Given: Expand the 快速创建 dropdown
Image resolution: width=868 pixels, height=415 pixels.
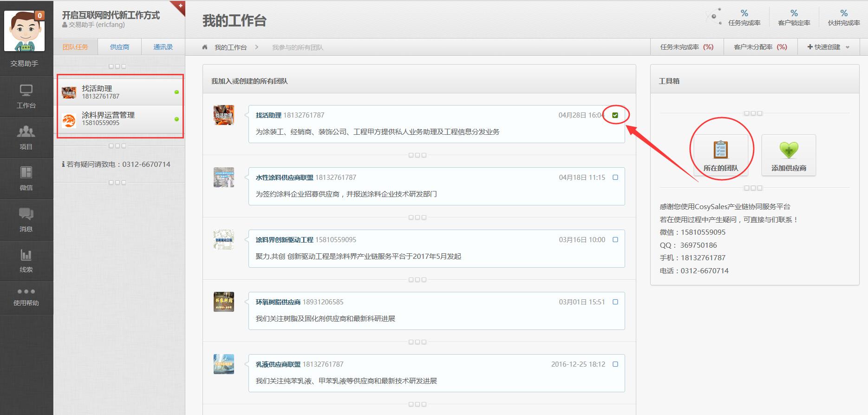Looking at the screenshot, I should [828, 47].
